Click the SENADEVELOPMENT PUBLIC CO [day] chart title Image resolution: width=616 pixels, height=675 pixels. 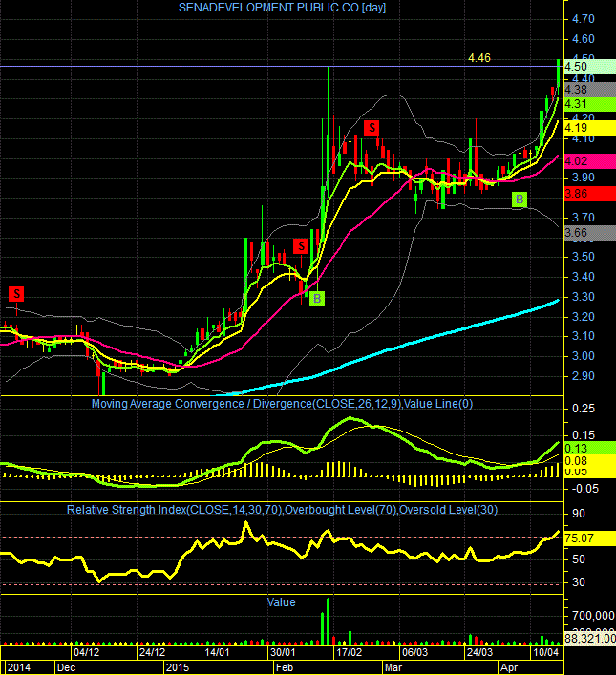[282, 8]
